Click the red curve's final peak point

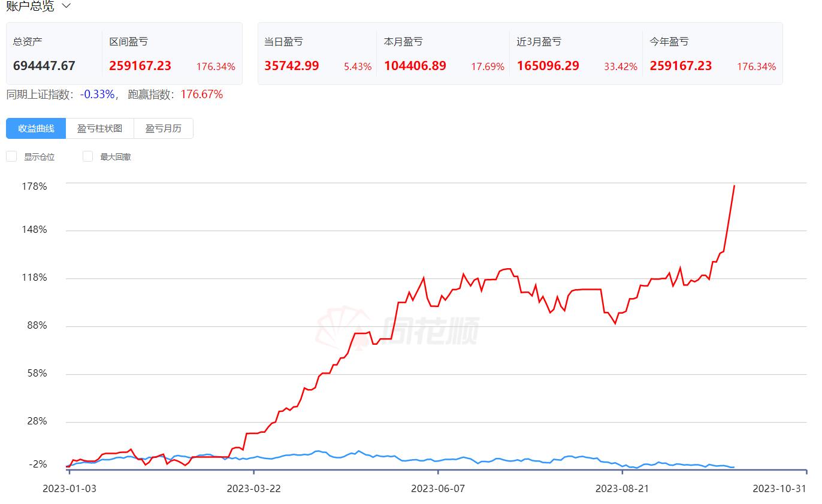click(735, 186)
